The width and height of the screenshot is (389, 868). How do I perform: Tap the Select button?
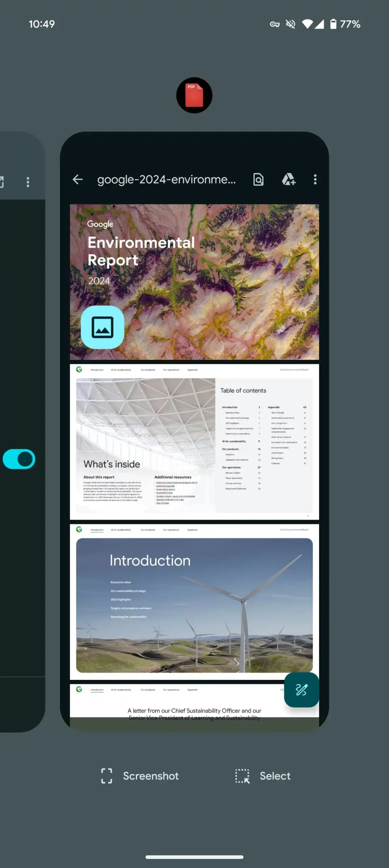click(263, 776)
